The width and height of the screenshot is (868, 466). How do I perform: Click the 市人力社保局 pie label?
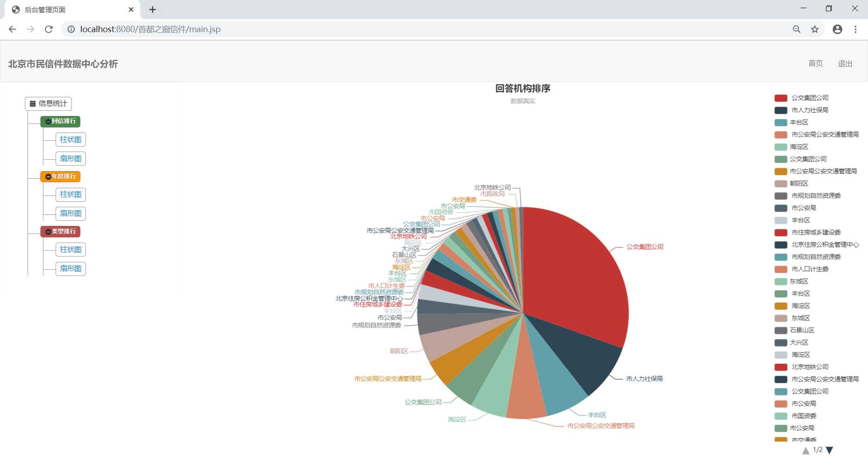(x=644, y=379)
